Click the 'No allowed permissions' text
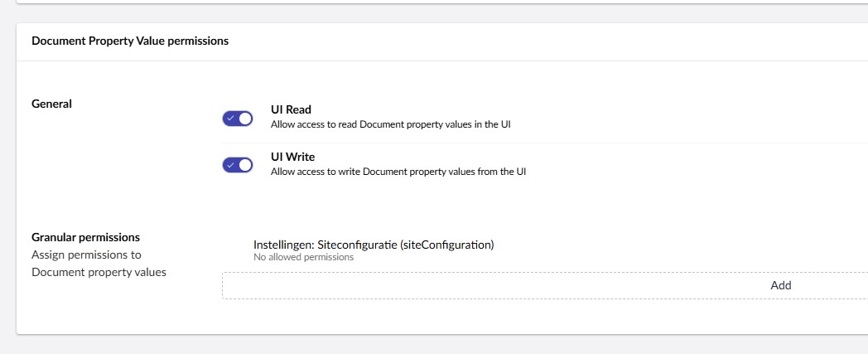 pyautogui.click(x=303, y=258)
